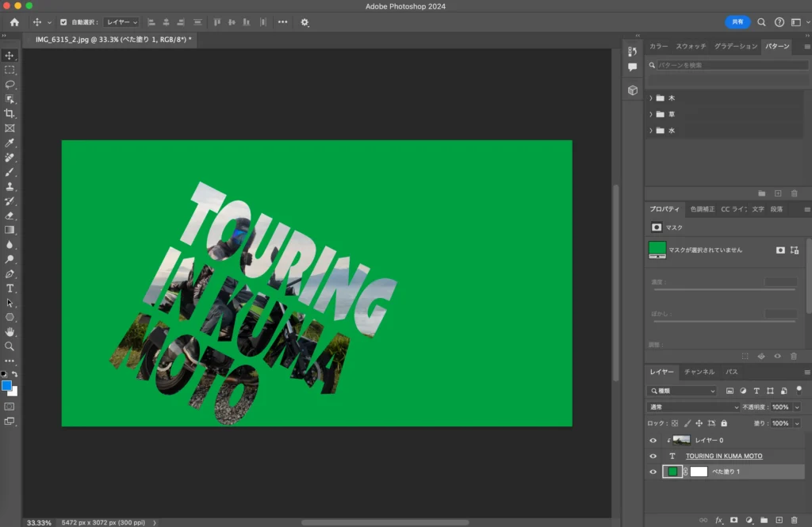
Task: Select the Move tool in toolbar
Action: (10, 55)
